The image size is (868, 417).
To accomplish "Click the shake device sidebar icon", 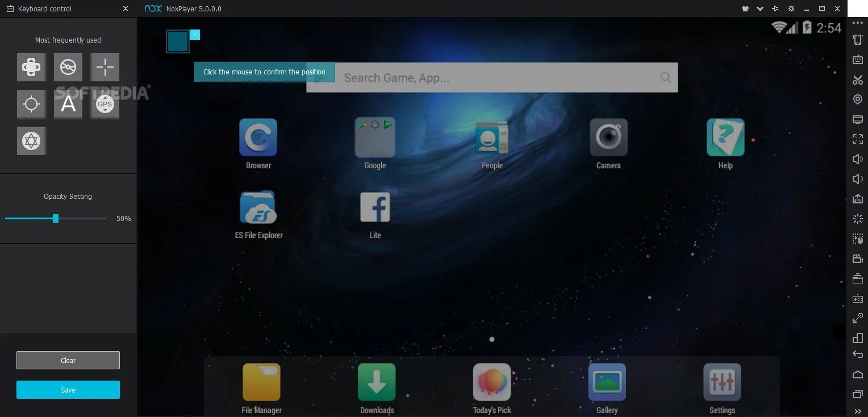I will (x=858, y=40).
